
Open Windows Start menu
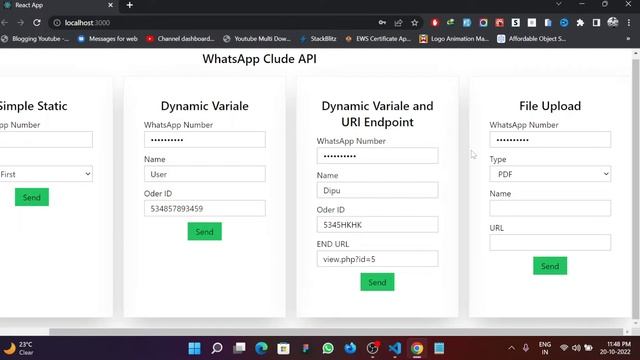(195, 348)
